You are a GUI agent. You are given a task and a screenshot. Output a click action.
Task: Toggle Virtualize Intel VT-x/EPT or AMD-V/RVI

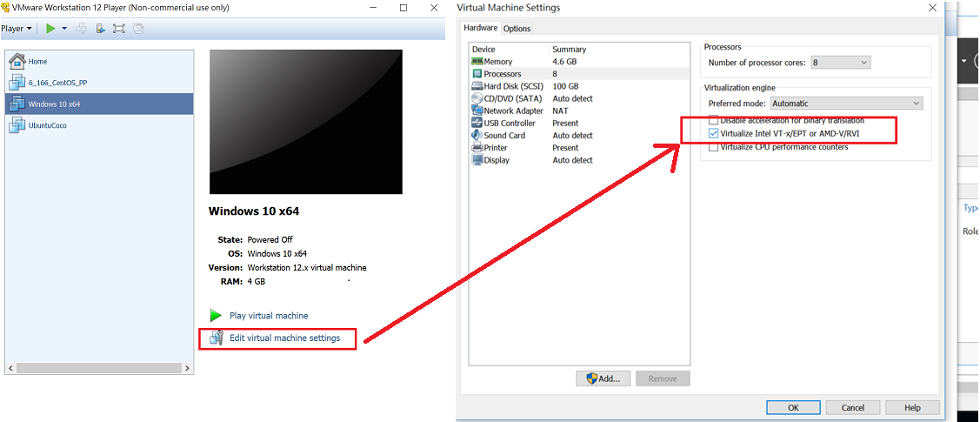[x=714, y=134]
